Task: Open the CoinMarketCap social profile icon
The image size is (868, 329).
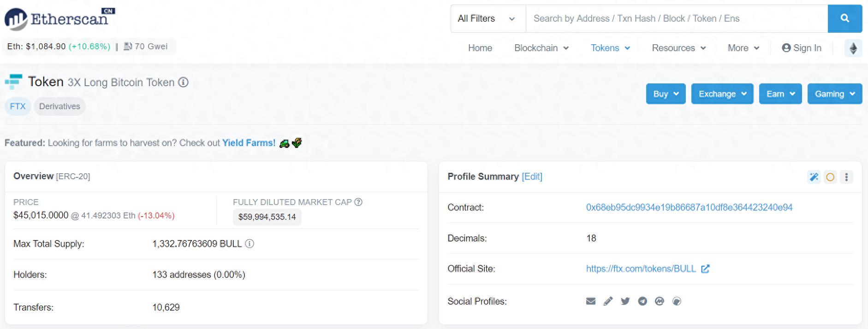Action: tap(660, 301)
